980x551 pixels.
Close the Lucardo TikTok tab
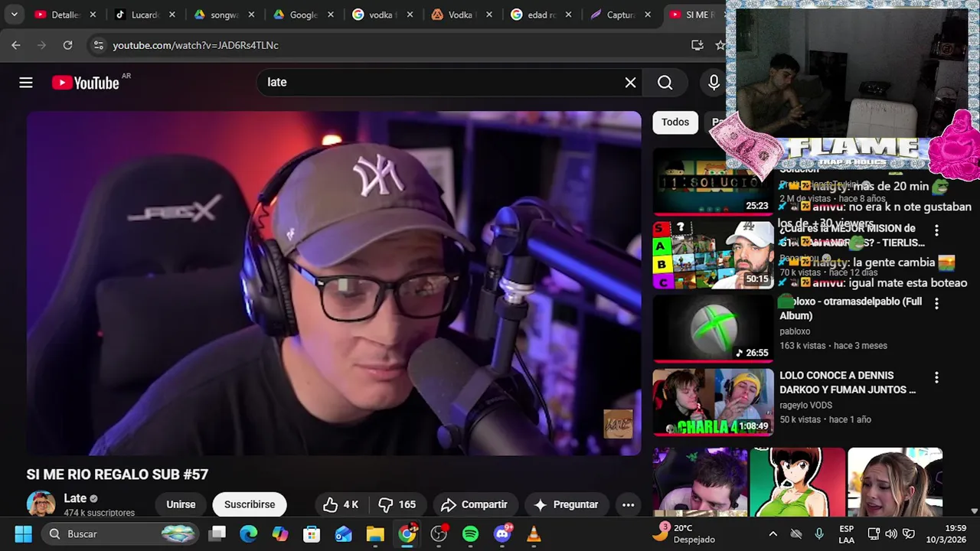172,15
